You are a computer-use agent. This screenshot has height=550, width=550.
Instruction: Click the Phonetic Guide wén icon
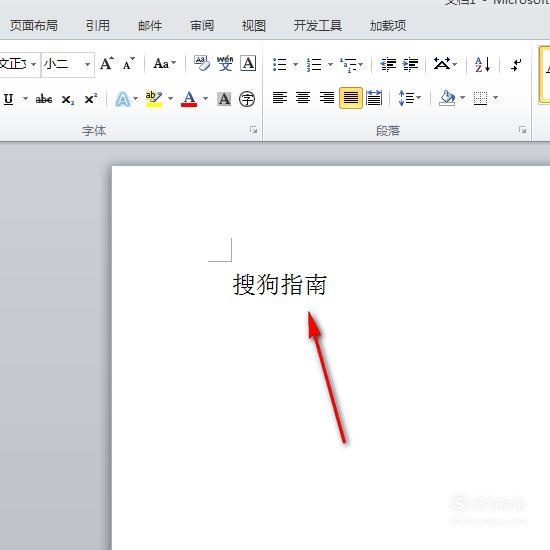(x=225, y=63)
